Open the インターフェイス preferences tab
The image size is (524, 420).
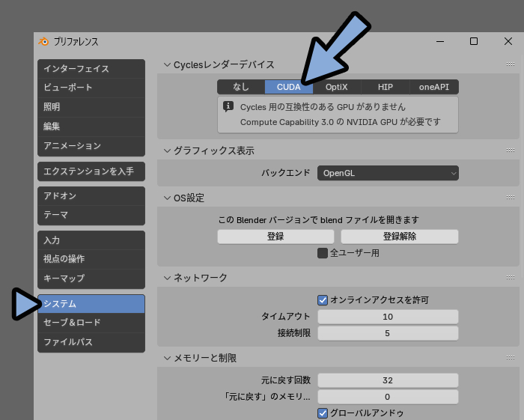(x=91, y=69)
